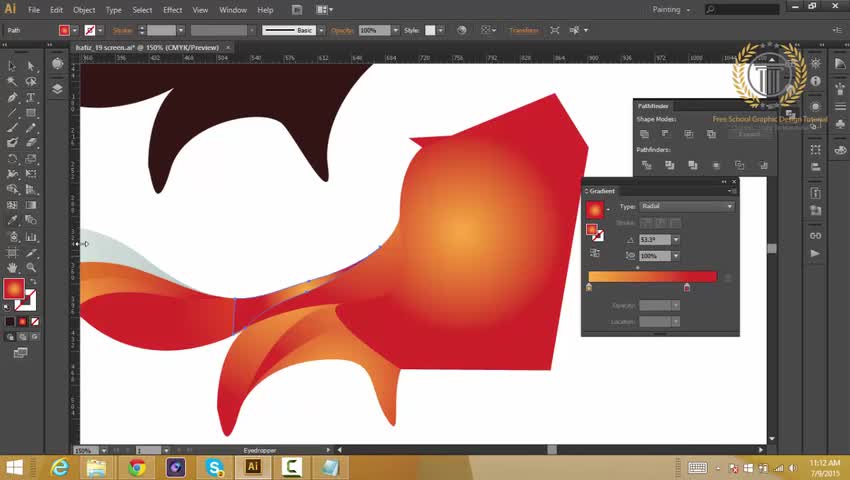850x480 pixels.
Task: Select the Blend tool
Action: [x=31, y=220]
